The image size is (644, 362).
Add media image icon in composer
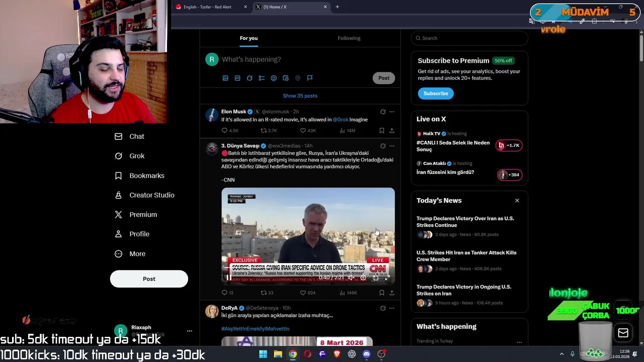point(225,78)
